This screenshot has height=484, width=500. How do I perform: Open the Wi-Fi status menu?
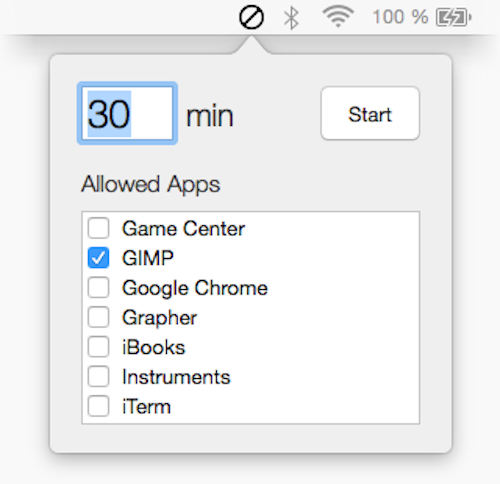pyautogui.click(x=338, y=17)
